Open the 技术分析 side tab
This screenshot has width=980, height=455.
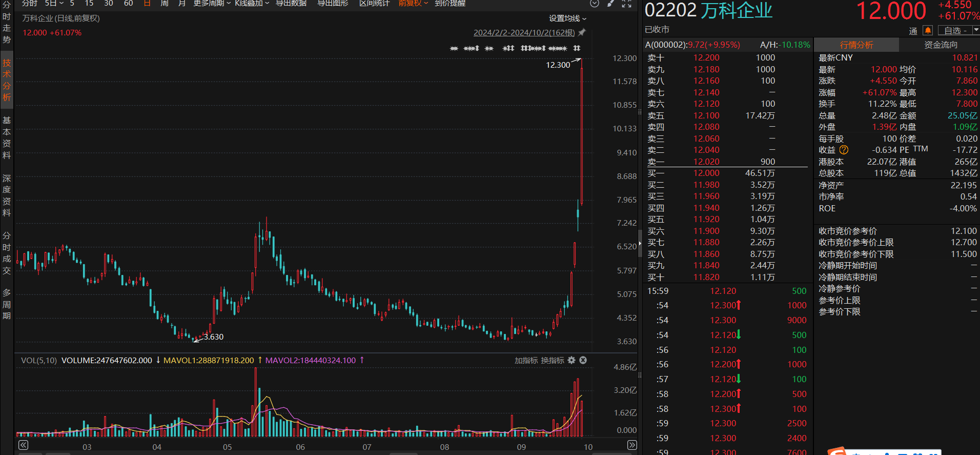pyautogui.click(x=7, y=80)
